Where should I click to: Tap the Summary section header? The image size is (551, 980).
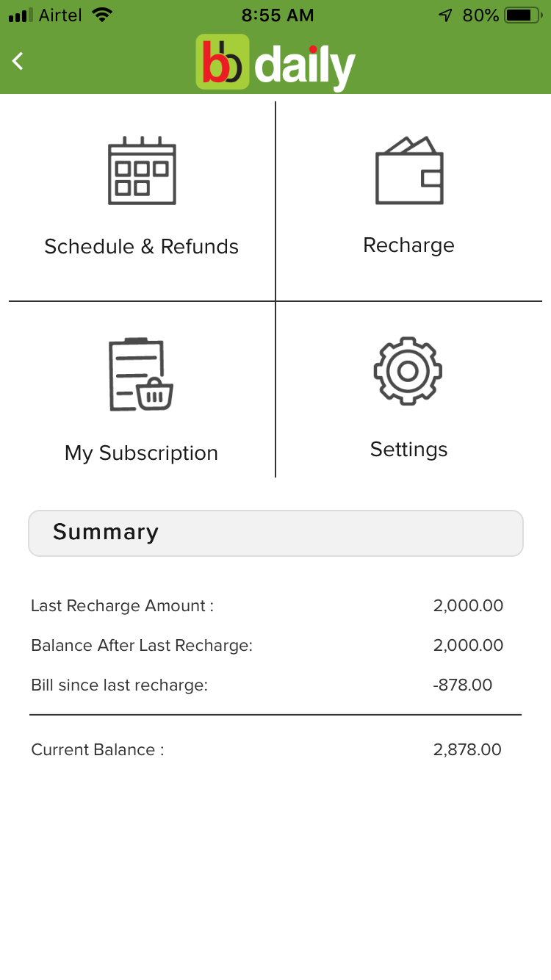(x=275, y=533)
